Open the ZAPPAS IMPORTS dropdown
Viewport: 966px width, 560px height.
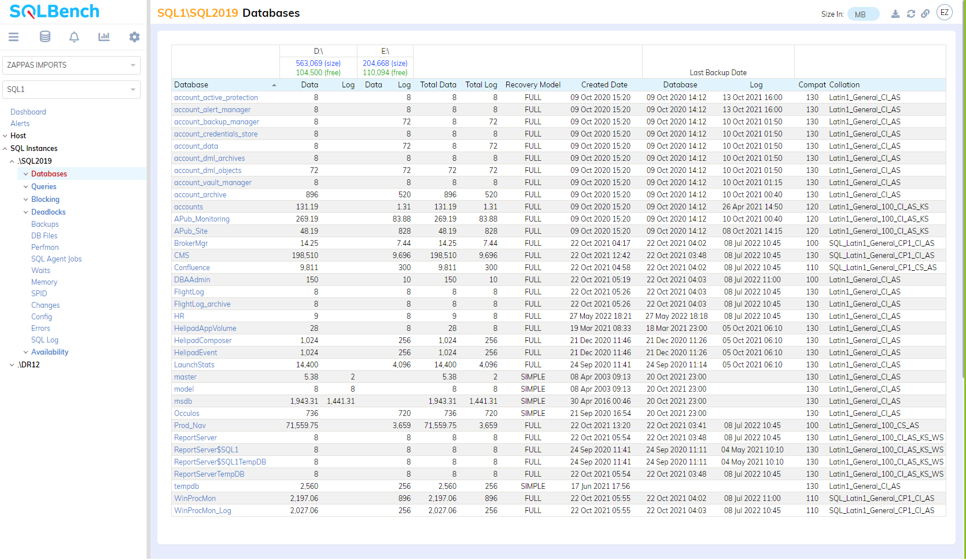click(72, 65)
